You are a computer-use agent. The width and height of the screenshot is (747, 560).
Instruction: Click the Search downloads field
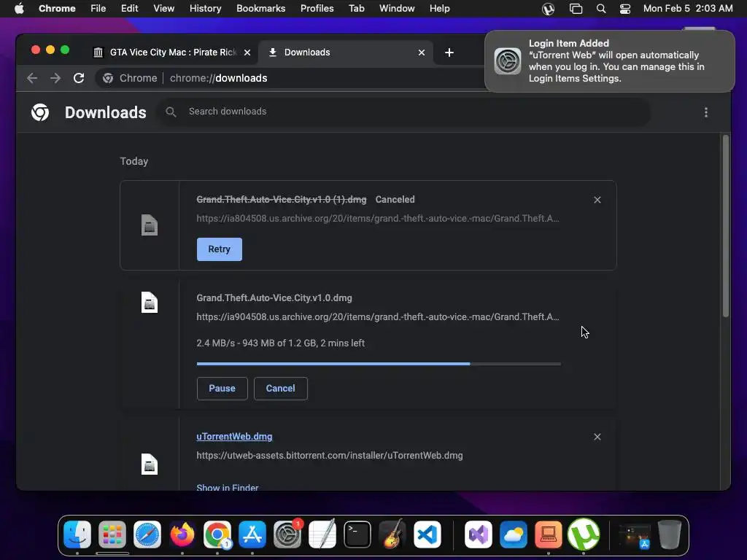click(403, 112)
